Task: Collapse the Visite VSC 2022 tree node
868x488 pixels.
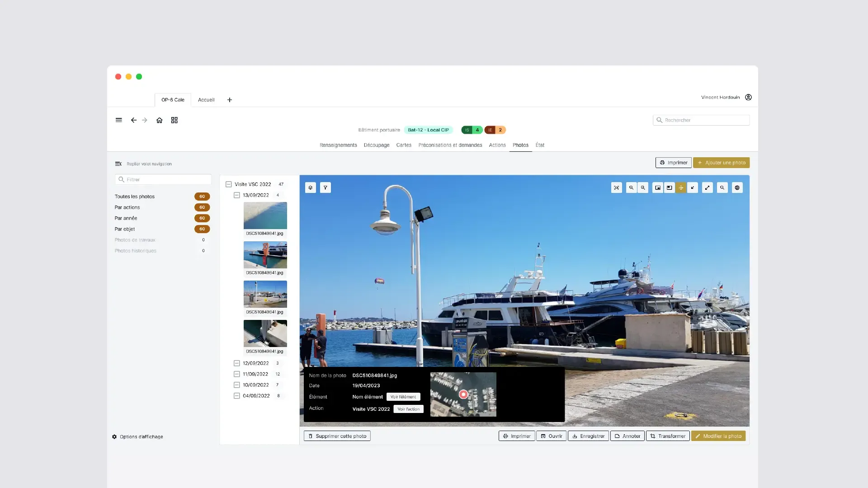Action: point(229,184)
